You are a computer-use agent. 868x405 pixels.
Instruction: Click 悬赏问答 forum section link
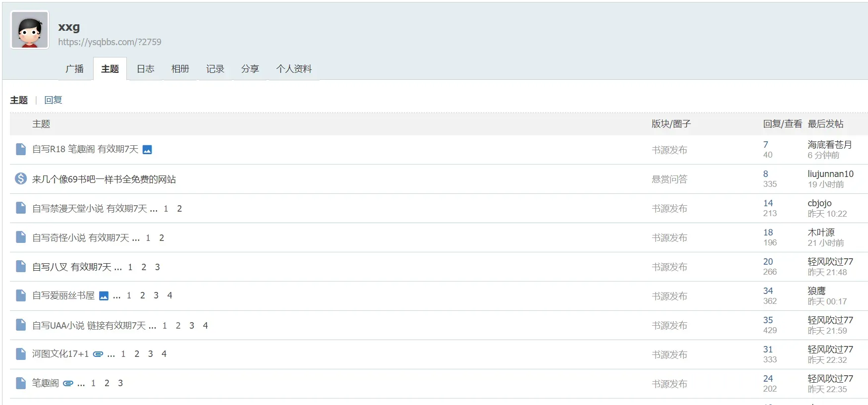669,179
